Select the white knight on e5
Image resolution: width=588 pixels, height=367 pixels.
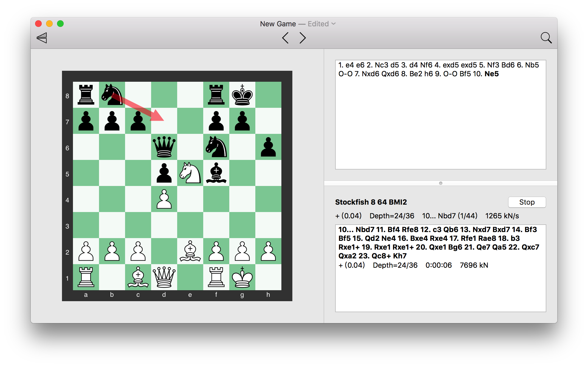pyautogui.click(x=190, y=173)
